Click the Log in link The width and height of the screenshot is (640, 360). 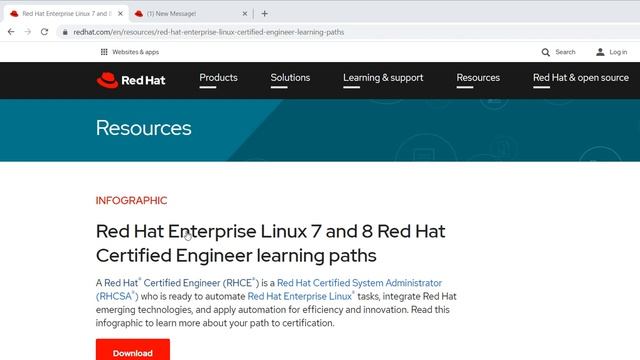click(618, 52)
